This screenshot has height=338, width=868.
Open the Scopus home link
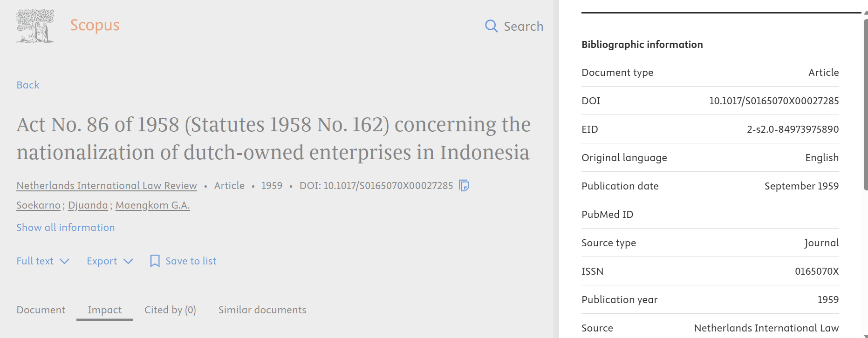(95, 25)
